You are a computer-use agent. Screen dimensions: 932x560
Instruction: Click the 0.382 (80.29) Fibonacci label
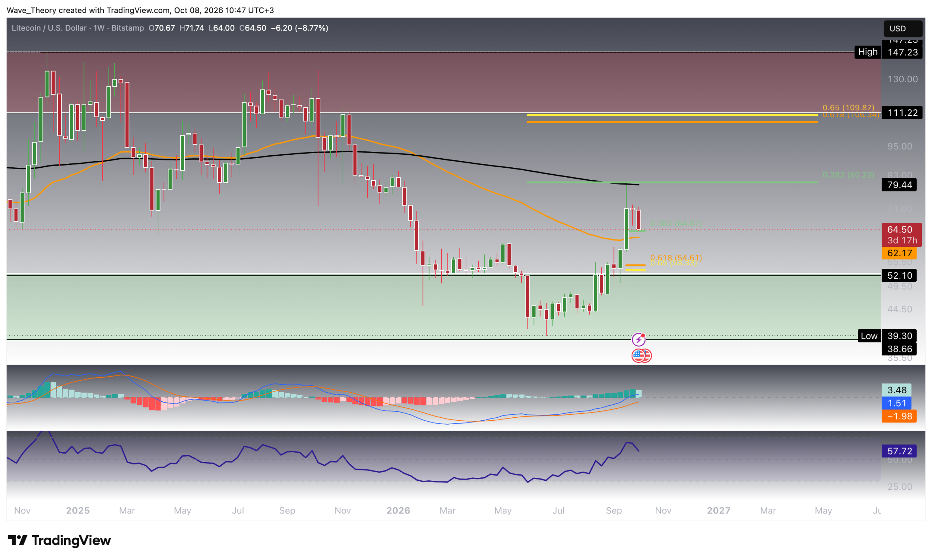[848, 175]
